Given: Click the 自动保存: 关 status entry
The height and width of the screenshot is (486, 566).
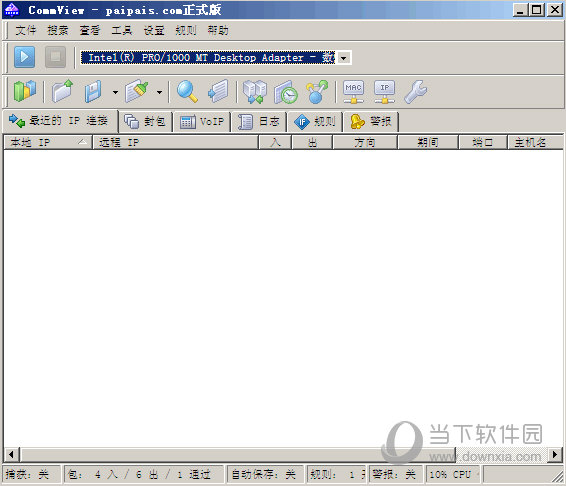Looking at the screenshot, I should point(266,474).
